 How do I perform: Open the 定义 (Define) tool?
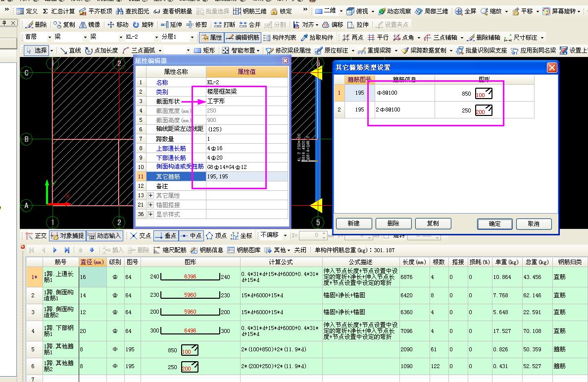[x=27, y=11]
